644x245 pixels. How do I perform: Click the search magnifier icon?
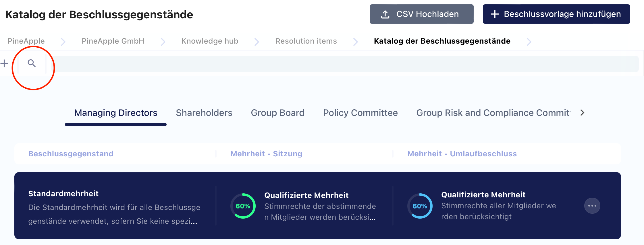point(32,63)
